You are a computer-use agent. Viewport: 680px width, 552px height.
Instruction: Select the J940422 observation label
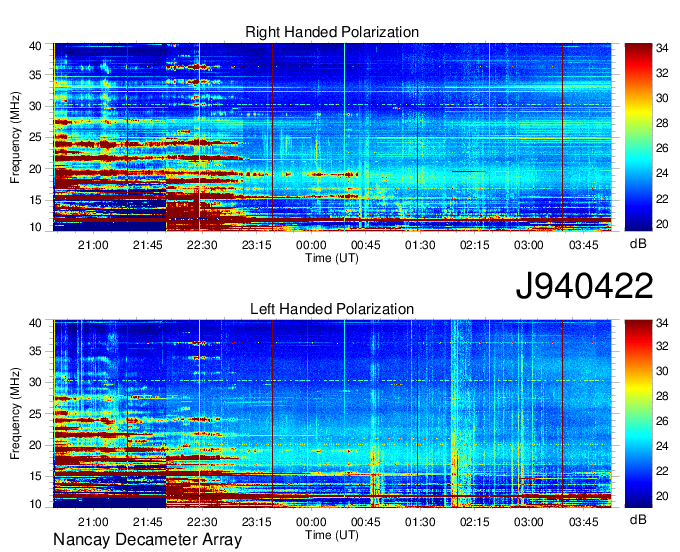584,286
